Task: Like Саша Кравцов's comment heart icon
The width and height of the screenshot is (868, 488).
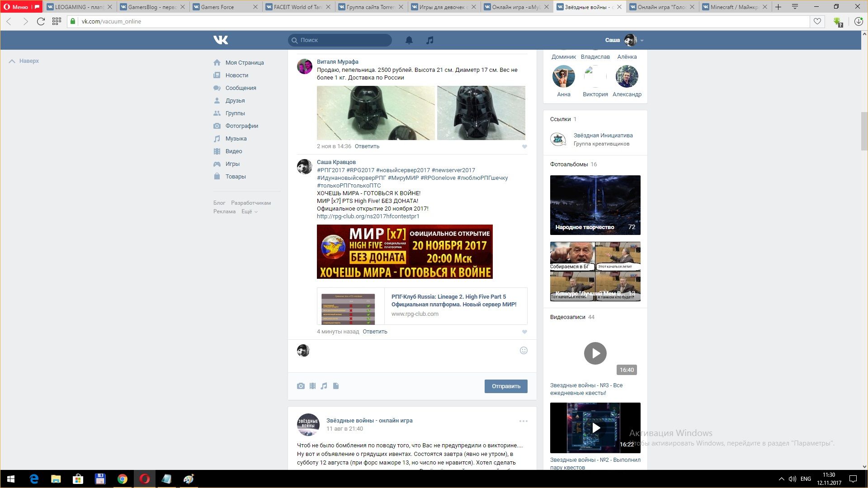Action: tap(524, 332)
